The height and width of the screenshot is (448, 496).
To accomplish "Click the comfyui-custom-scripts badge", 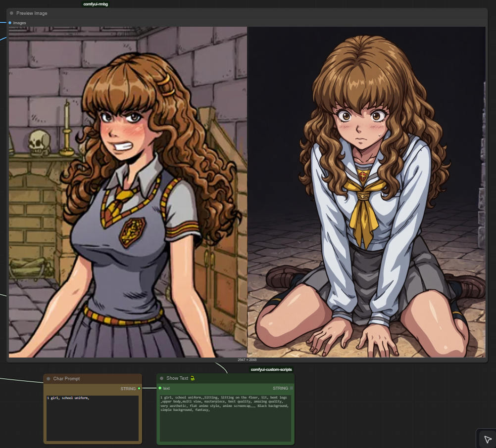I will pos(272,369).
